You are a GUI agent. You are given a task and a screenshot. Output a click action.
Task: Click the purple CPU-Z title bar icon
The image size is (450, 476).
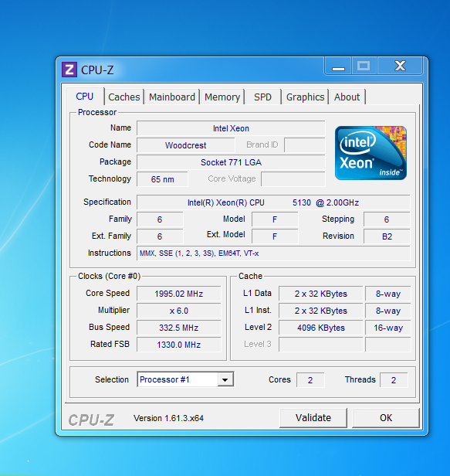[x=69, y=70]
